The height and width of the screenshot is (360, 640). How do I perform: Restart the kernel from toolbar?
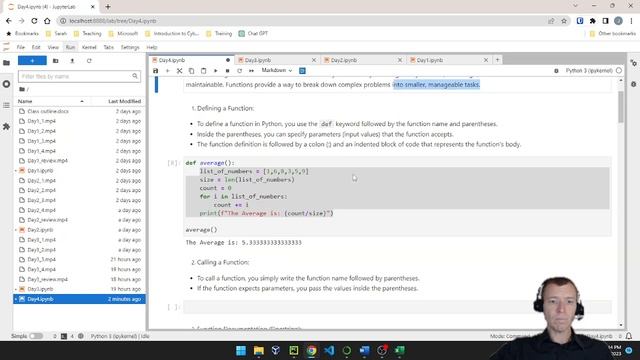[x=239, y=71]
